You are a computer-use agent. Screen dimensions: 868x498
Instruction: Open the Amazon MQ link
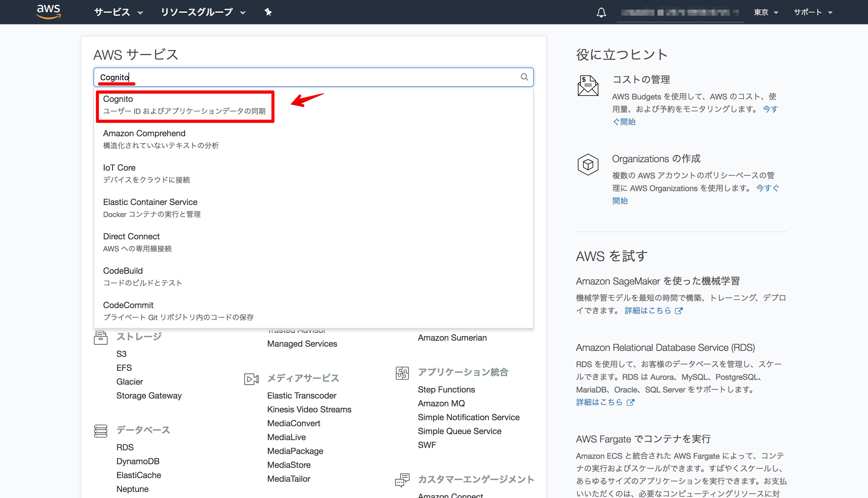tap(441, 404)
